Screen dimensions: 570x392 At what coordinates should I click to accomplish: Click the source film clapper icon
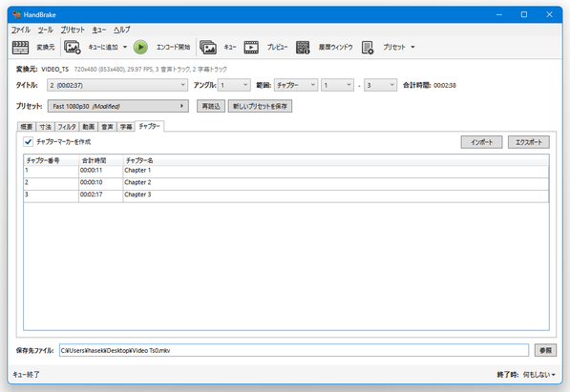(20, 48)
